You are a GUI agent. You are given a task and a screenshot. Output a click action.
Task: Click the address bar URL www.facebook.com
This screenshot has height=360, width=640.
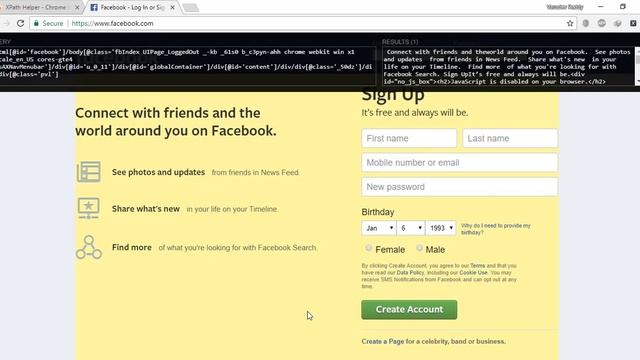coord(113,23)
